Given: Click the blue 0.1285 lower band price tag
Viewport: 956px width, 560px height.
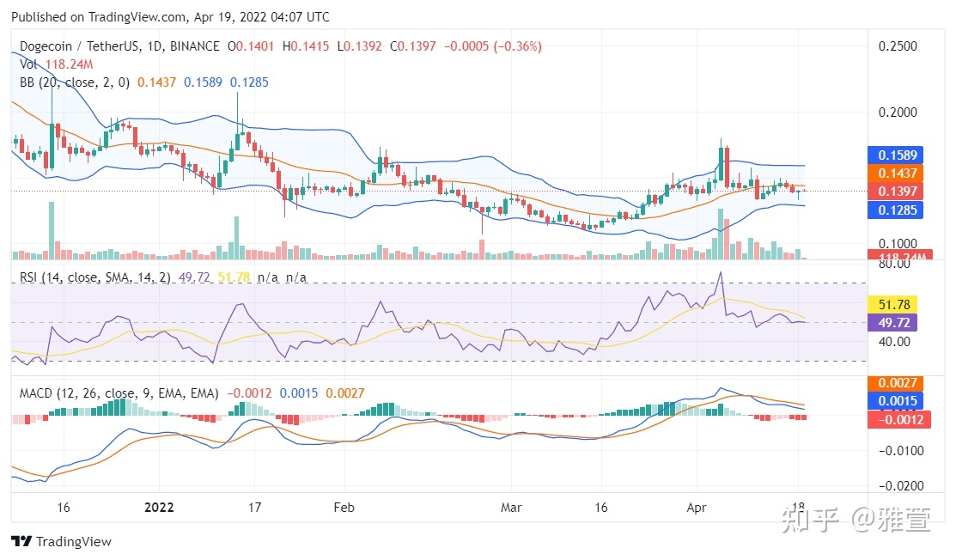Looking at the screenshot, I should 896,210.
